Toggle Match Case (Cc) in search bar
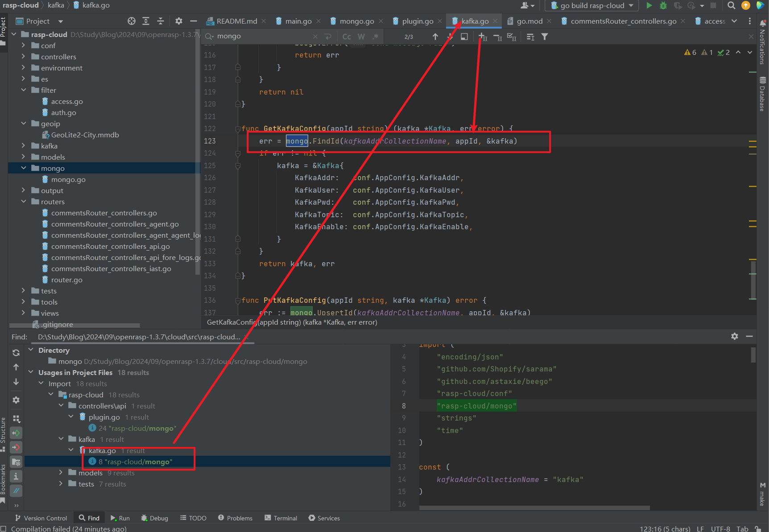Viewport: 769px width, 532px height. click(347, 37)
